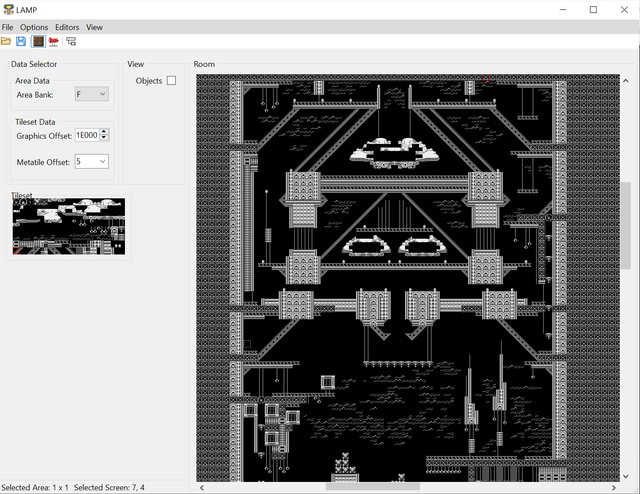Select the brown tile editing mode icon

(x=38, y=41)
